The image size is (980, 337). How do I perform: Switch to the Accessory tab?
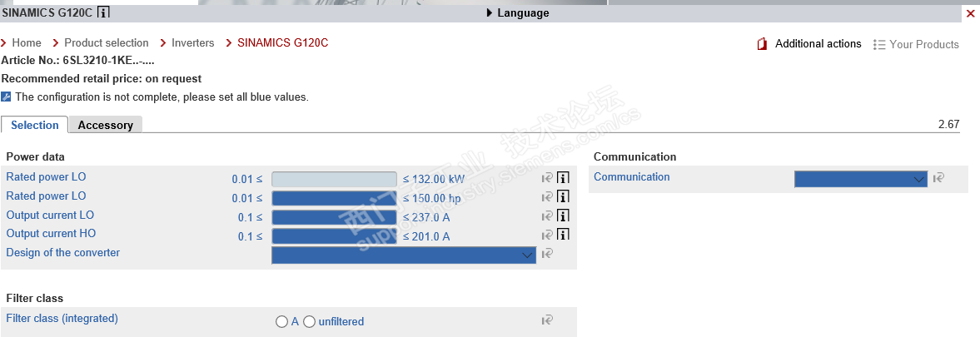tap(105, 125)
